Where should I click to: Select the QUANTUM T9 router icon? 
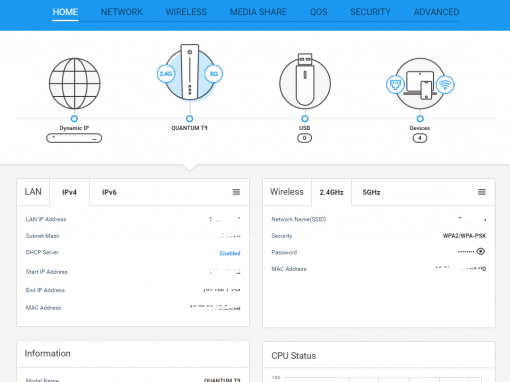190,72
